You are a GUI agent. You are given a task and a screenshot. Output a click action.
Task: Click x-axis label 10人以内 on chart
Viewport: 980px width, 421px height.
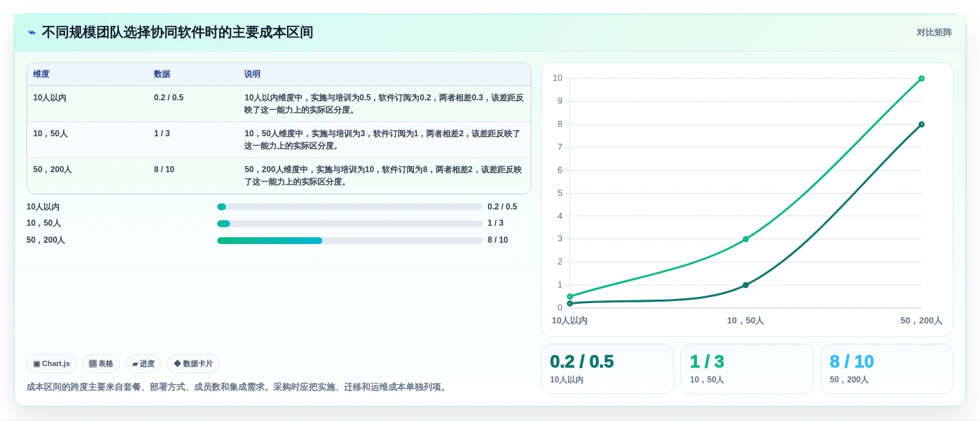click(x=569, y=321)
